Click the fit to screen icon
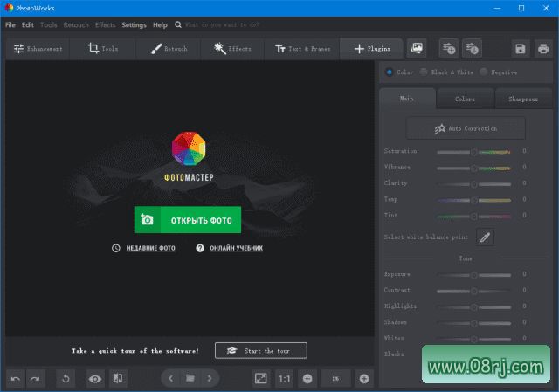The width and height of the screenshot is (559, 392). click(260, 378)
